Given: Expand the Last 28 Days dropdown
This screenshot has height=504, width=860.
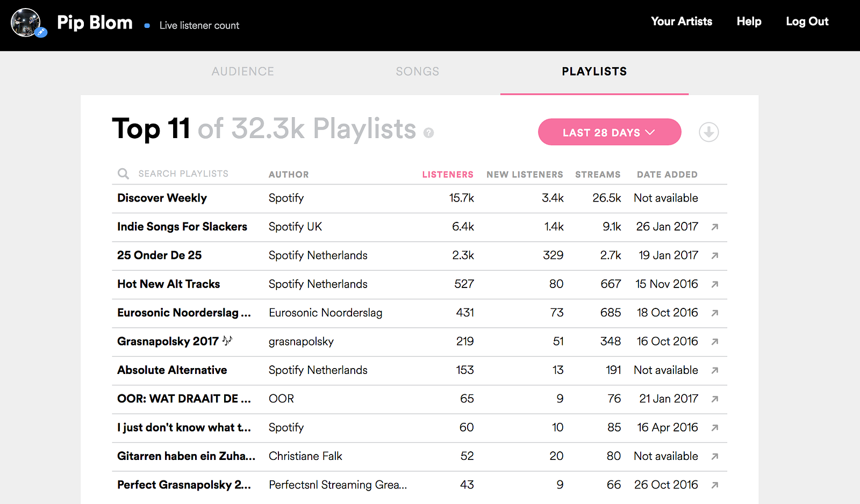Looking at the screenshot, I should [x=609, y=132].
